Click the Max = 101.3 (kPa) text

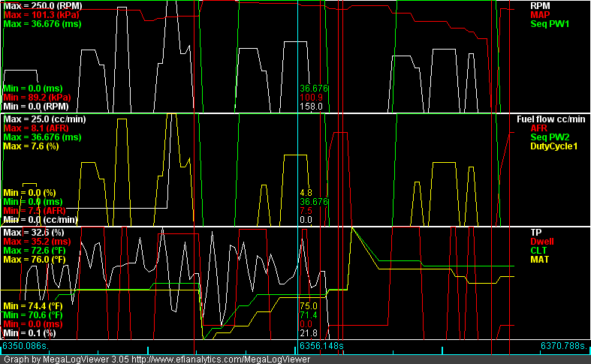pyautogui.click(x=41, y=15)
